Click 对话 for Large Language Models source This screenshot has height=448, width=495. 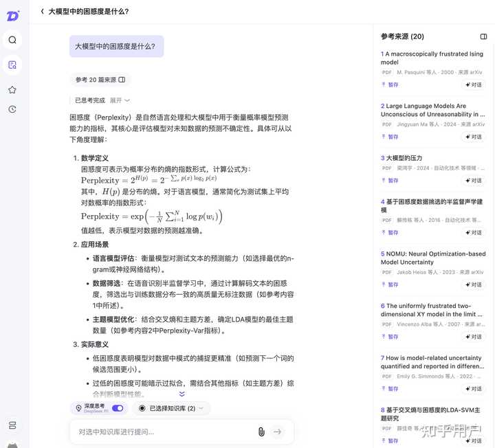coord(474,137)
